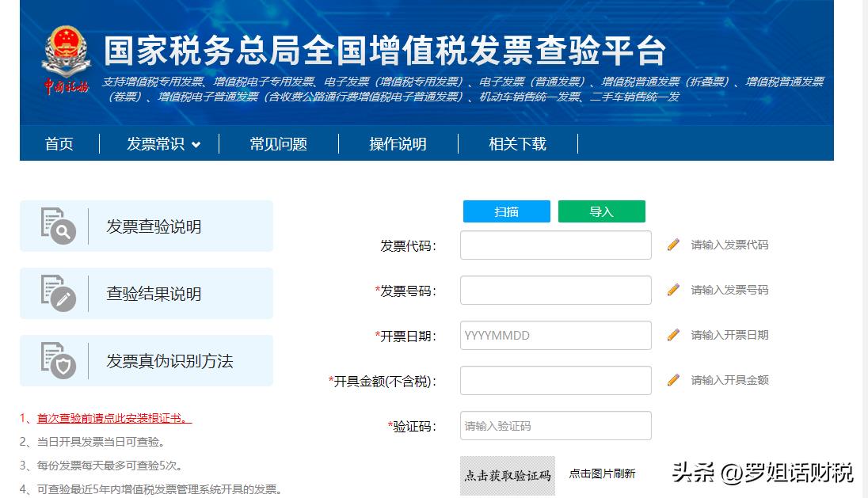Viewport: 868px width, 498px height.
Task: Click the verification result document-pencil icon
Action: click(x=58, y=293)
